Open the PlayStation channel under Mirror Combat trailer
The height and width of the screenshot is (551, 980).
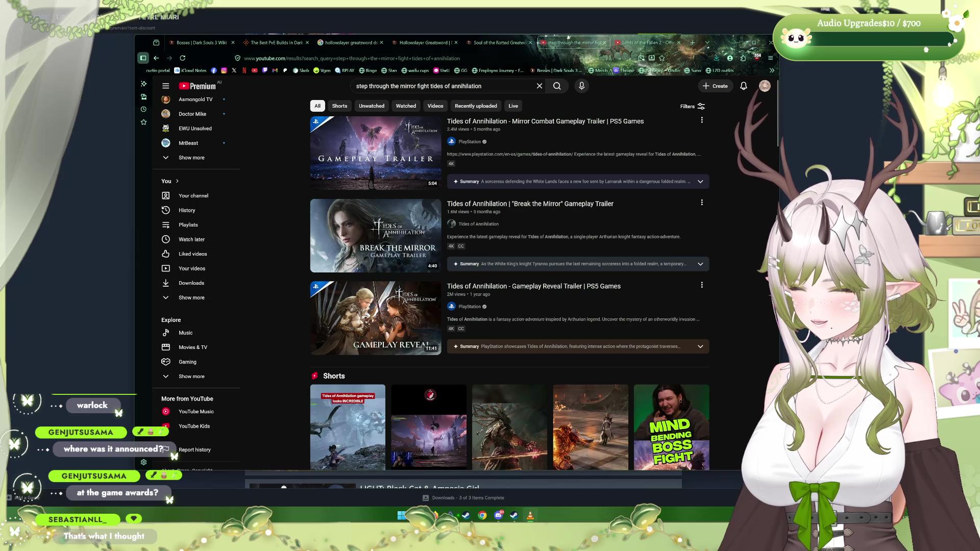469,142
